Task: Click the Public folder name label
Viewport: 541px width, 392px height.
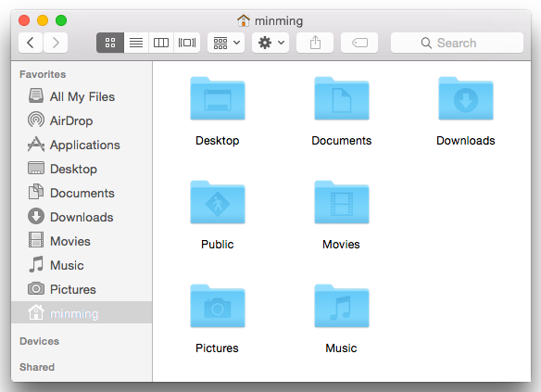Action: [x=218, y=245]
